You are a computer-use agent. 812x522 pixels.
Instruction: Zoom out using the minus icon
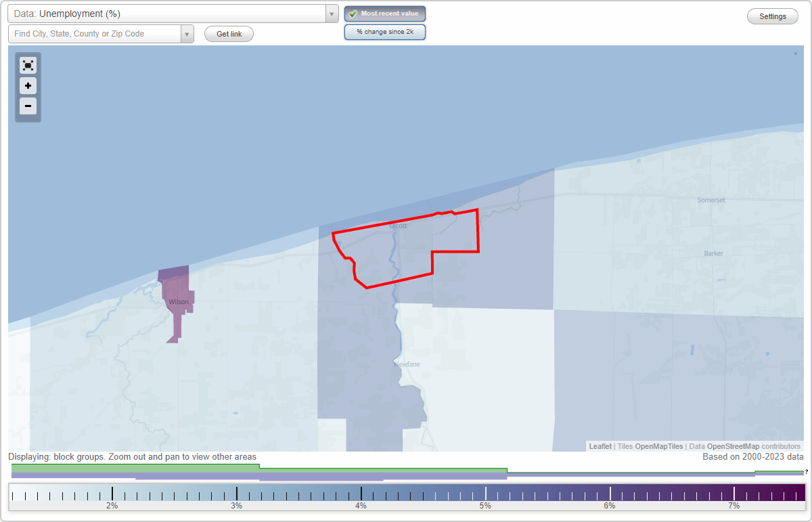28,106
